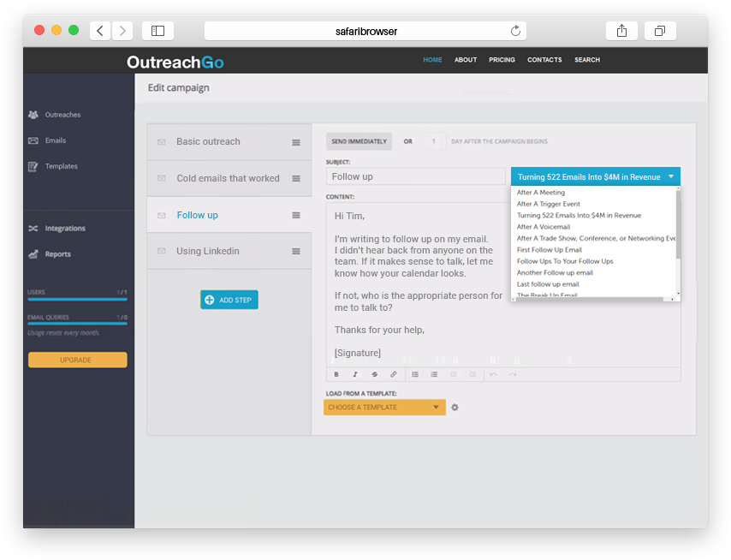731x560 pixels.
Task: Click the Safari share button
Action: (x=622, y=31)
